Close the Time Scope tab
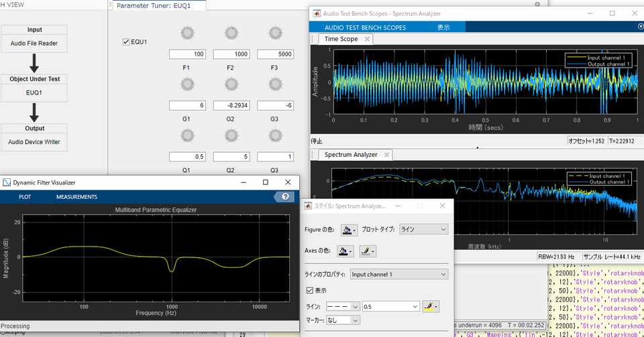Viewport: 644px width, 337px height. pyautogui.click(x=367, y=39)
